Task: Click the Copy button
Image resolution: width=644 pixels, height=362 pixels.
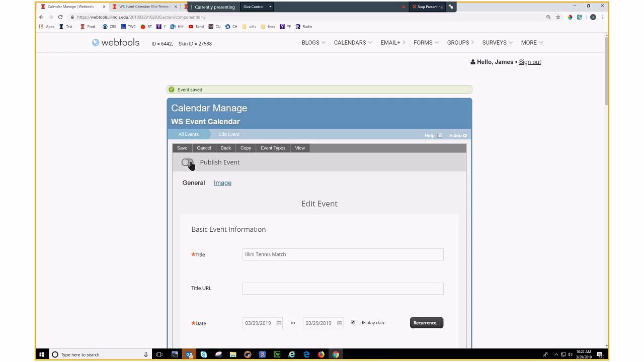Action: click(x=246, y=148)
